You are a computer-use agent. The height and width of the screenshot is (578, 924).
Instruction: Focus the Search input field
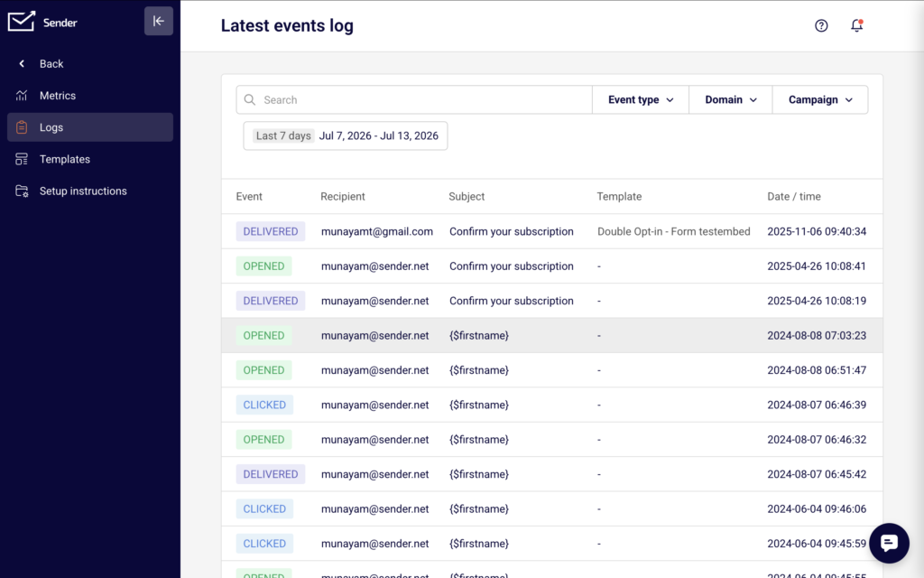pyautogui.click(x=414, y=99)
